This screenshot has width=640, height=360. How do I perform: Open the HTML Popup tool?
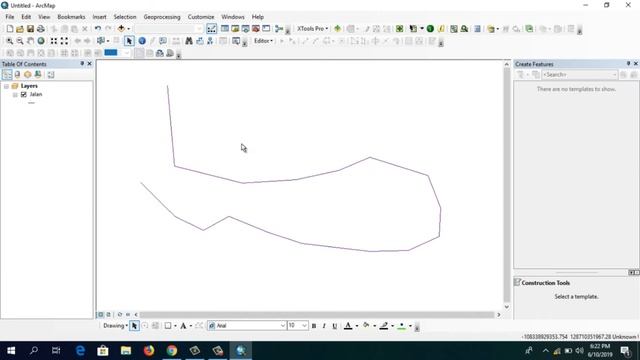163,41
